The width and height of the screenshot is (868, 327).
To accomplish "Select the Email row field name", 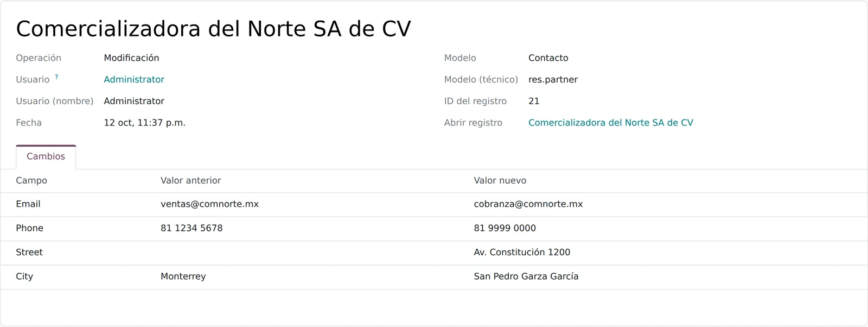I will [x=28, y=204].
